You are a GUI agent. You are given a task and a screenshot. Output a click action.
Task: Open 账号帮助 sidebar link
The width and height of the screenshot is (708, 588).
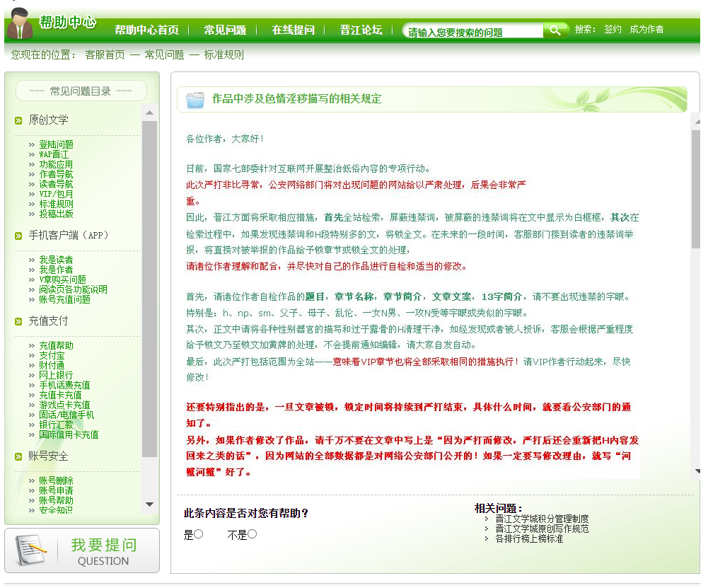[x=56, y=501]
